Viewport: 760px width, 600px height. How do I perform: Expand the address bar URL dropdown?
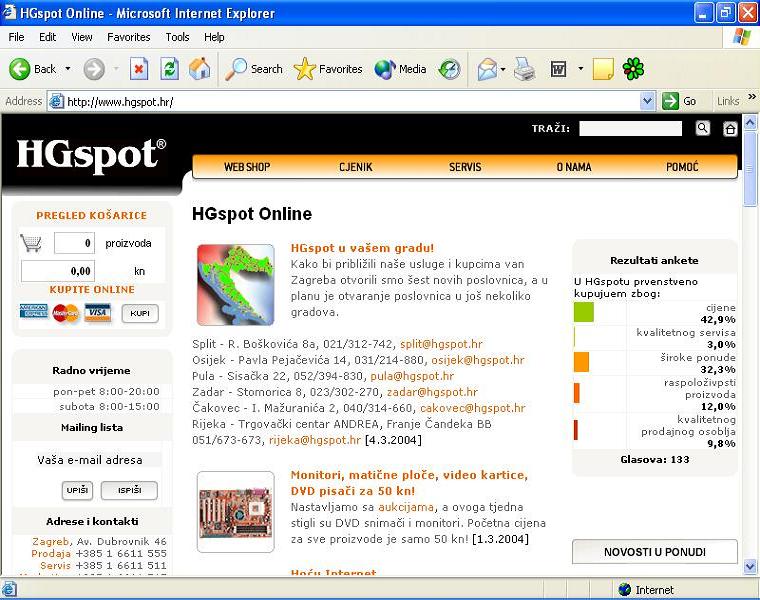click(x=647, y=101)
